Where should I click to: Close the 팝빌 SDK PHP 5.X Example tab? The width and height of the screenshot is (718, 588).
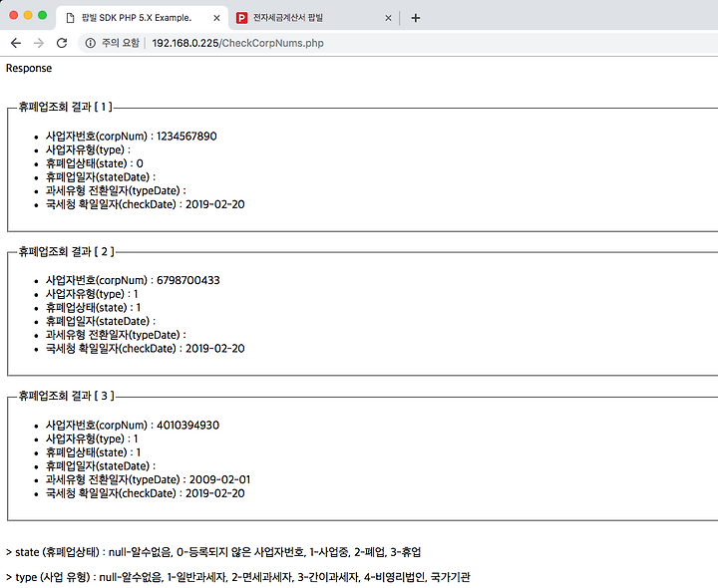point(217,18)
